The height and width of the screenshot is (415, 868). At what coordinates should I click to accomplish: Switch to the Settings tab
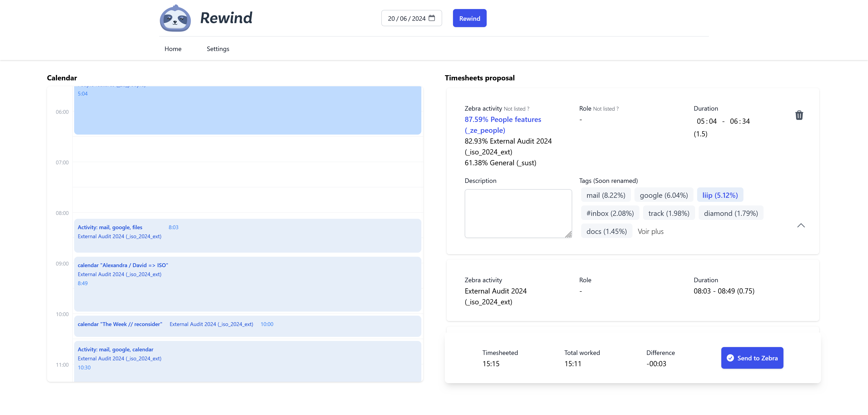click(218, 49)
